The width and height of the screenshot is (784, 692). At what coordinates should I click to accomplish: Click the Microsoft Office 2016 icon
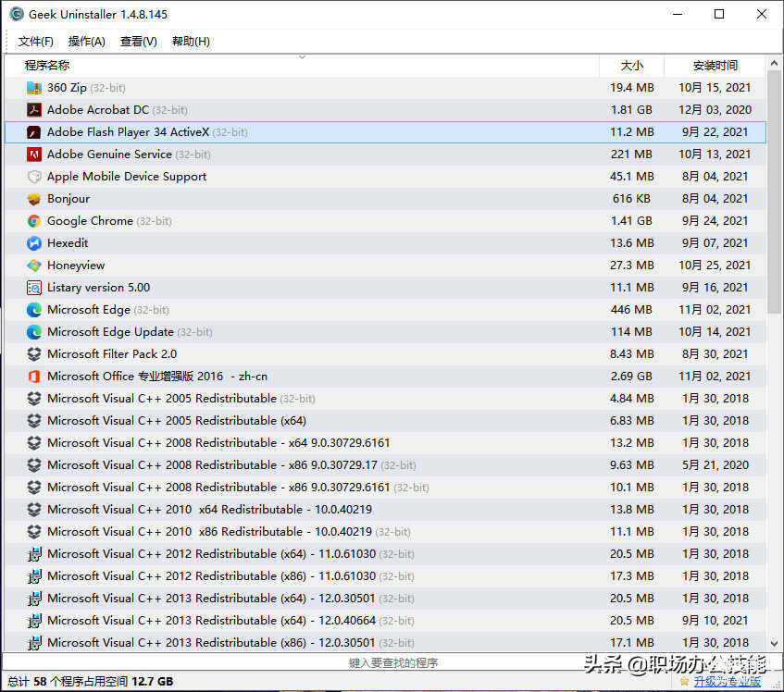pos(34,377)
